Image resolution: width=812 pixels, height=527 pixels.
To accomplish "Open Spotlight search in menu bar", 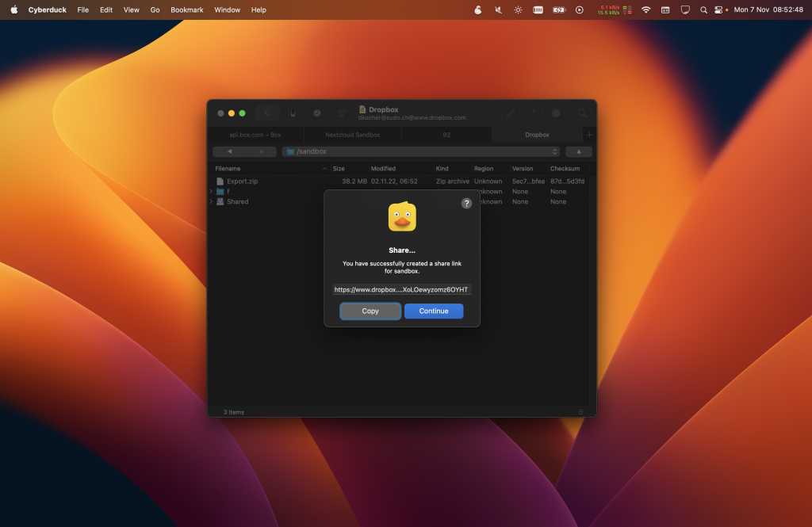I will click(703, 10).
